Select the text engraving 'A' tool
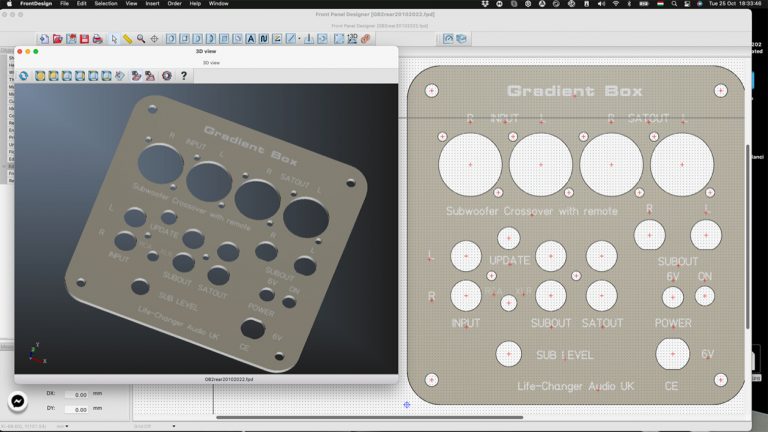The width and height of the screenshot is (768, 432). (x=250, y=39)
